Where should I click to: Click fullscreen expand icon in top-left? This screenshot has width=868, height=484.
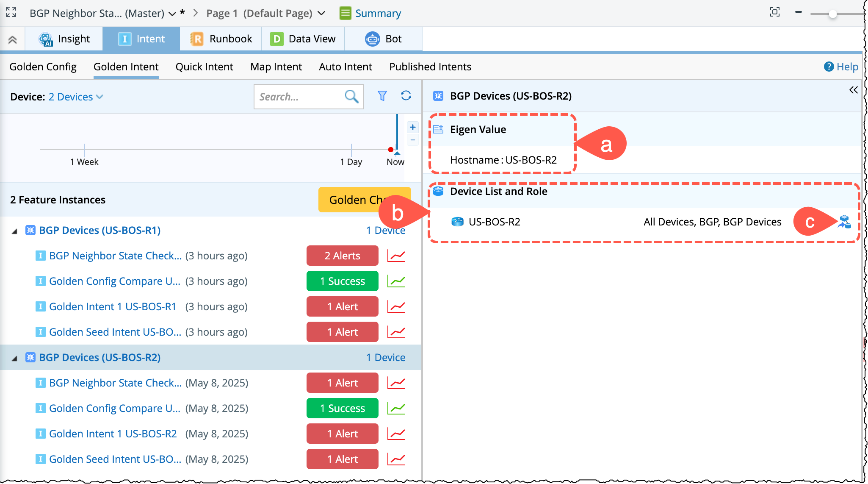click(11, 12)
